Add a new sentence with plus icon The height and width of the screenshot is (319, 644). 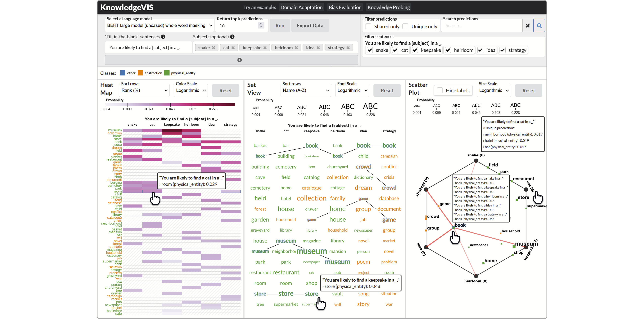[x=240, y=60]
